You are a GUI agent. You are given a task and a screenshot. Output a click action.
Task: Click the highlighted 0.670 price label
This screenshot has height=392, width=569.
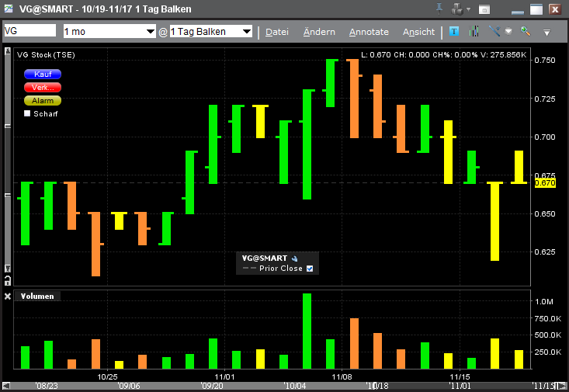[545, 182]
